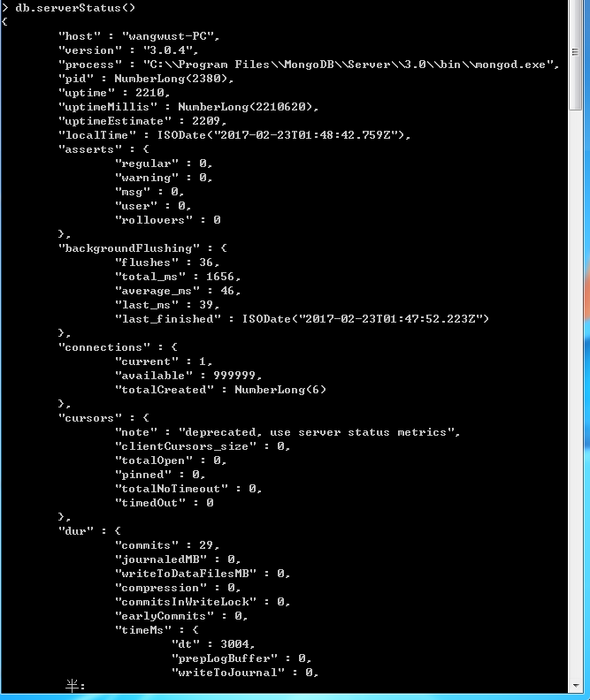The width and height of the screenshot is (590, 700).
Task: Click the "writeToDataFilesMB" line
Action: pyautogui.click(x=203, y=574)
